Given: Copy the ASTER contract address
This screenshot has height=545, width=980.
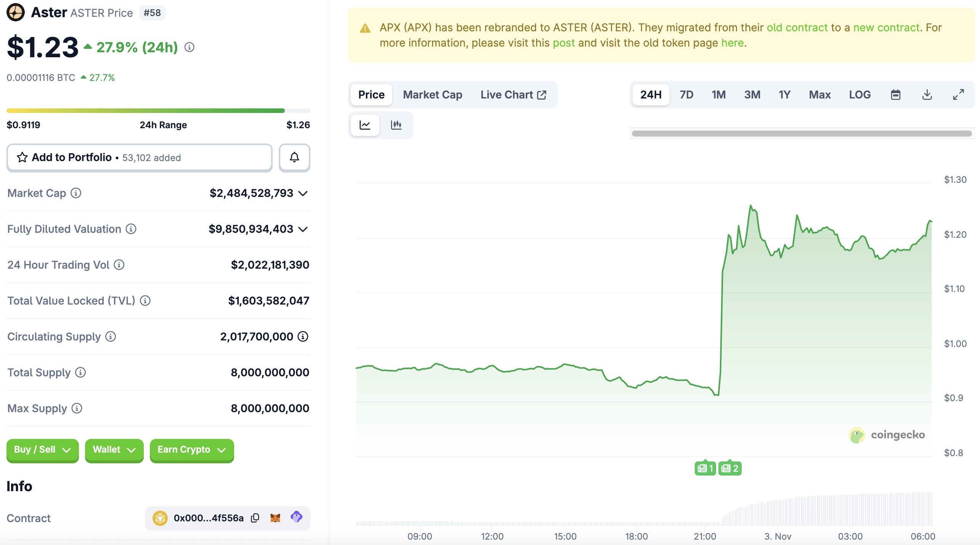Looking at the screenshot, I should (x=255, y=518).
